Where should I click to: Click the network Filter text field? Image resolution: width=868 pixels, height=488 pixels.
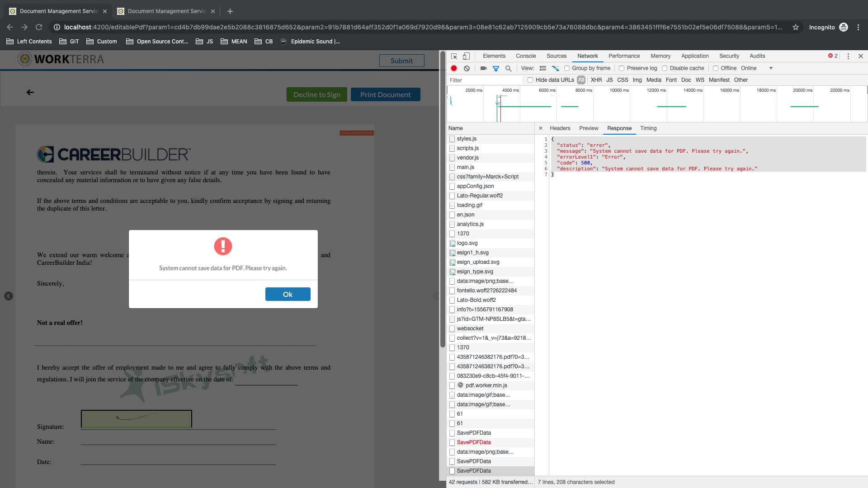coord(485,80)
